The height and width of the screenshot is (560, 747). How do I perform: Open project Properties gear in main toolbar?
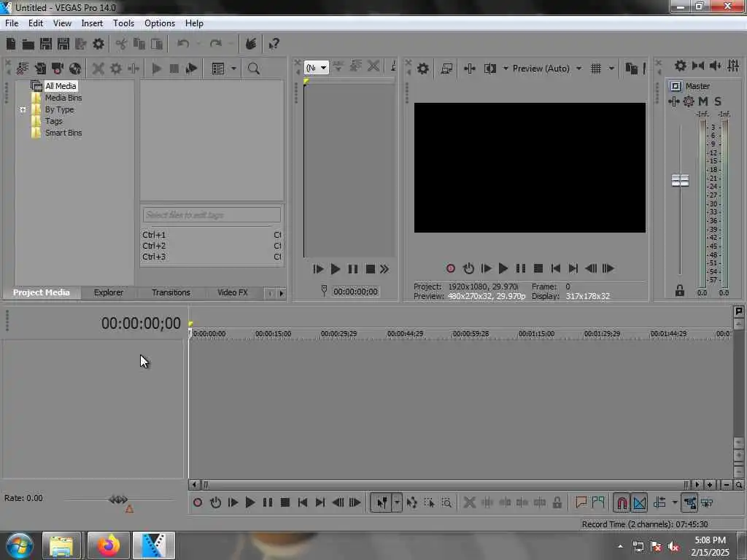[98, 44]
